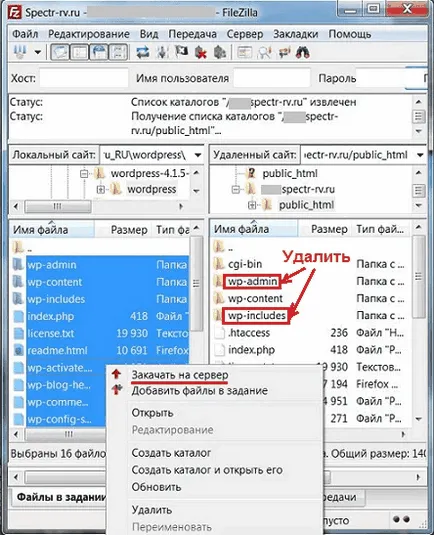Choose Закачать на сервер in context menu
434x535 pixels.
[180, 375]
